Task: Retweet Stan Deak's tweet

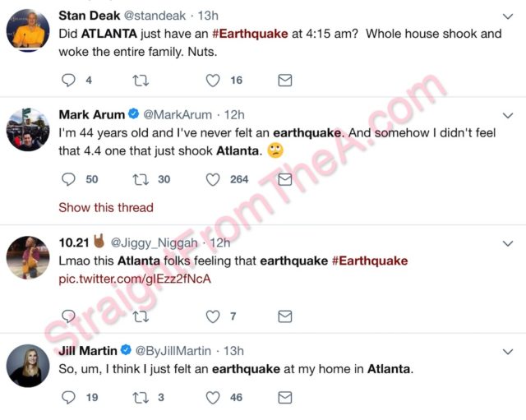Action: (x=141, y=81)
